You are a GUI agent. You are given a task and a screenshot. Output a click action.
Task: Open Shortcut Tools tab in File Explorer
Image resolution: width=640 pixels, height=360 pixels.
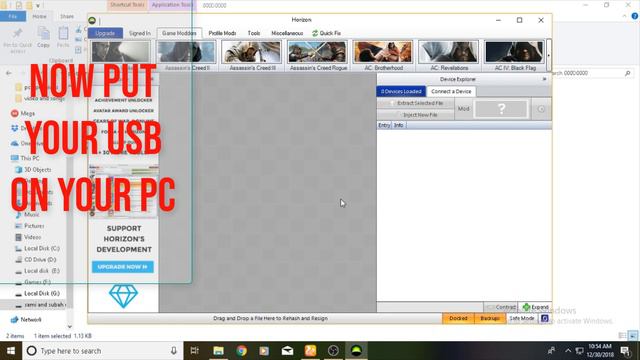pos(127,5)
